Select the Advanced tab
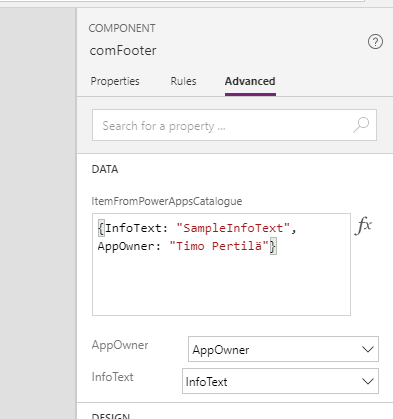The height and width of the screenshot is (419, 393). 250,81
